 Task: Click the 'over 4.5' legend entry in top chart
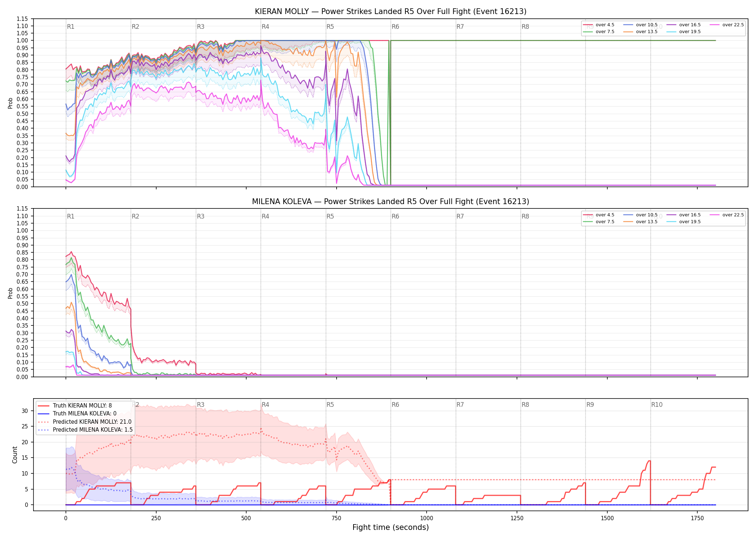(599, 25)
